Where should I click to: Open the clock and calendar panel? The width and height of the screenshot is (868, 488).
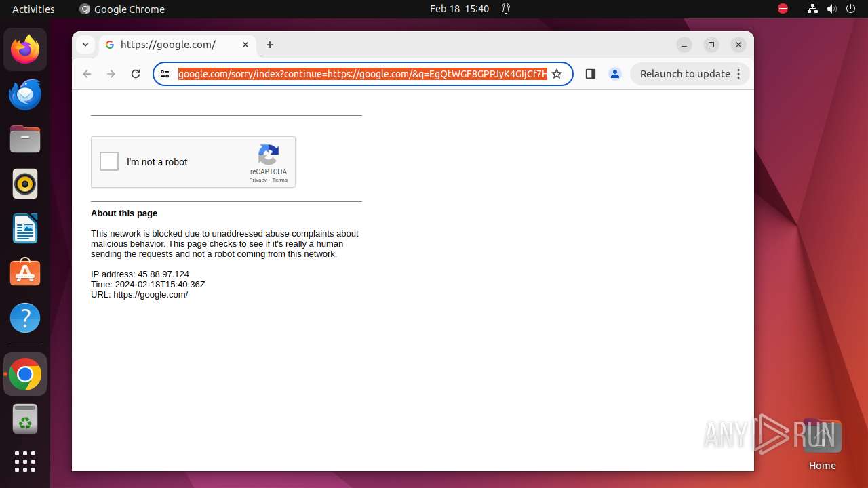pos(459,9)
